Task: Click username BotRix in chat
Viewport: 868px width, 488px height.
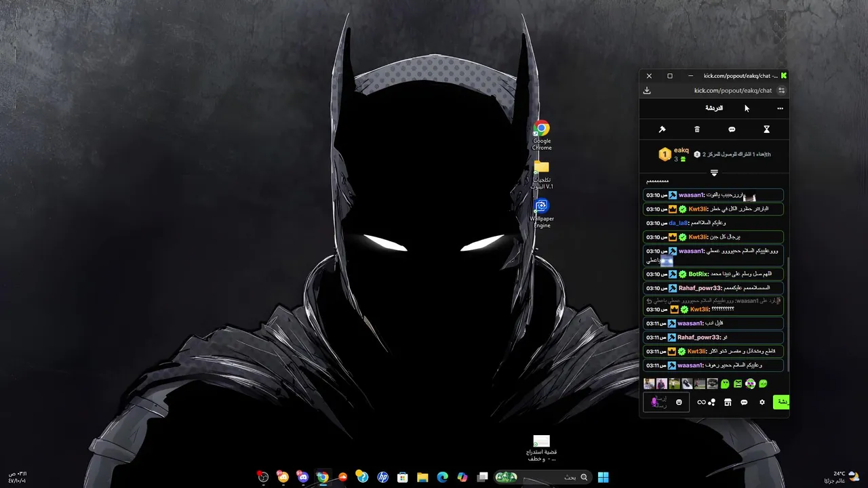Action: click(698, 274)
